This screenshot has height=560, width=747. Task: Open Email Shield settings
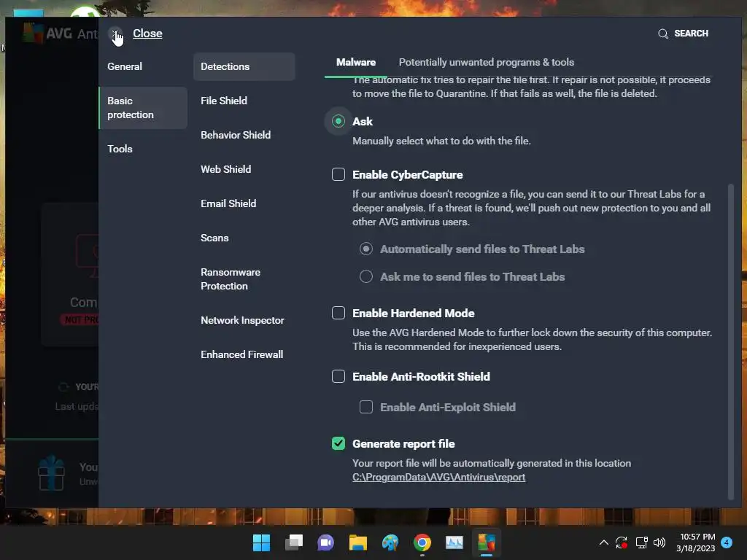coord(228,204)
